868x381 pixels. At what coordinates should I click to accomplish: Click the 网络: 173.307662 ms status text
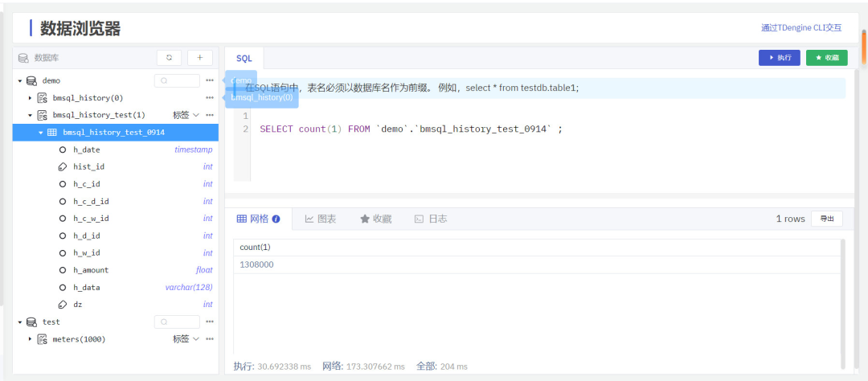[364, 367]
